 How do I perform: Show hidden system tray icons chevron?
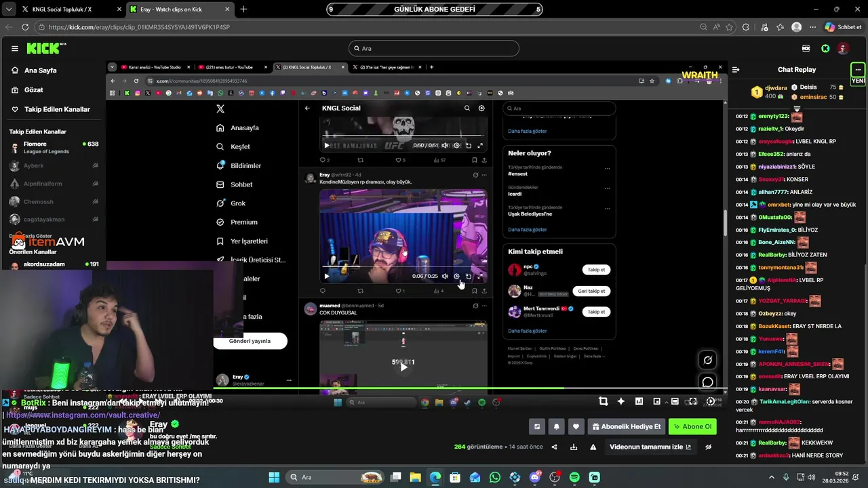[x=771, y=477]
